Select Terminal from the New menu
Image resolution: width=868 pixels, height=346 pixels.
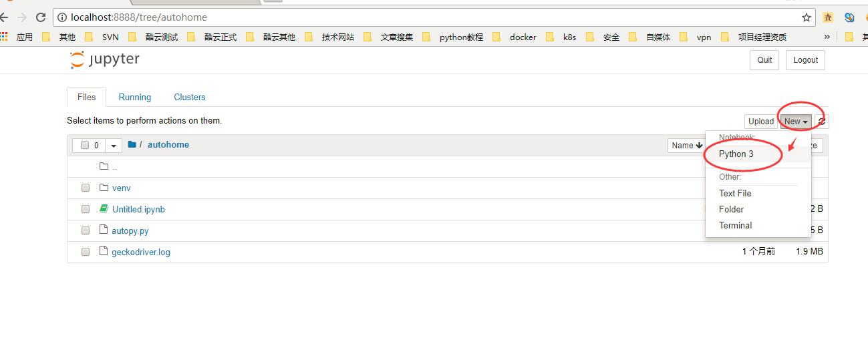click(735, 225)
